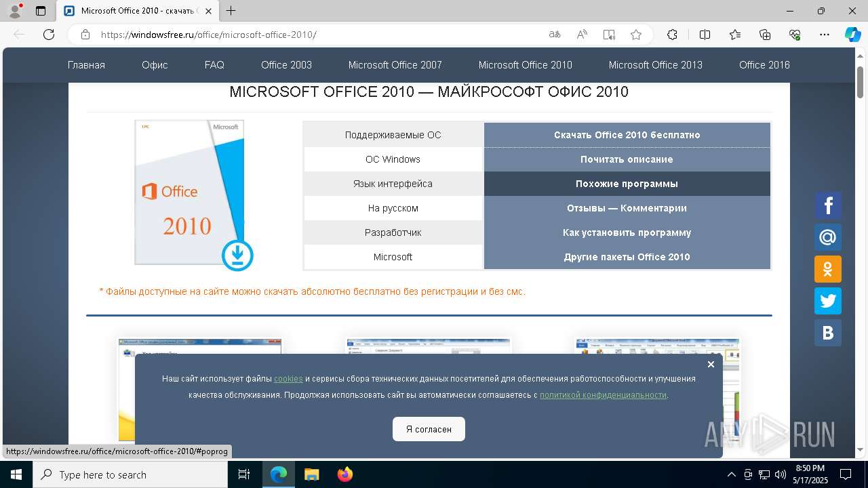Open the collections icon
The width and height of the screenshot is (868, 488).
[765, 35]
